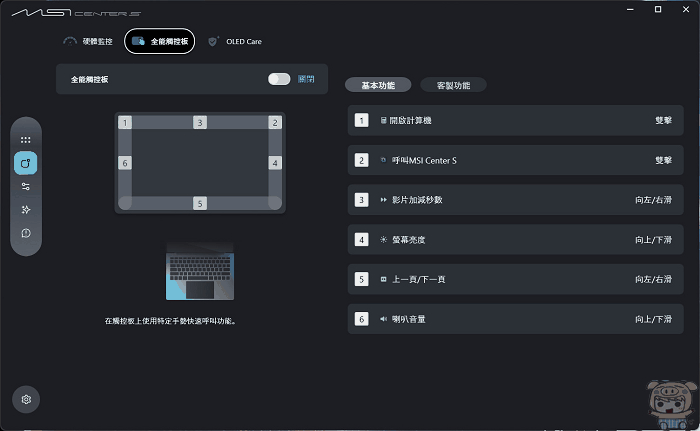
Task: Open the apps grid icon in sidebar
Action: tap(26, 140)
